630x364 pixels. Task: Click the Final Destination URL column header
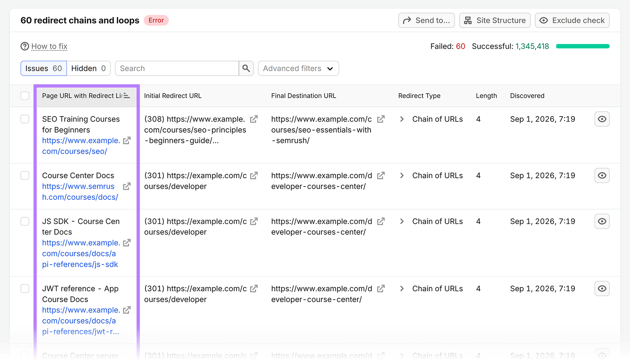304,96
